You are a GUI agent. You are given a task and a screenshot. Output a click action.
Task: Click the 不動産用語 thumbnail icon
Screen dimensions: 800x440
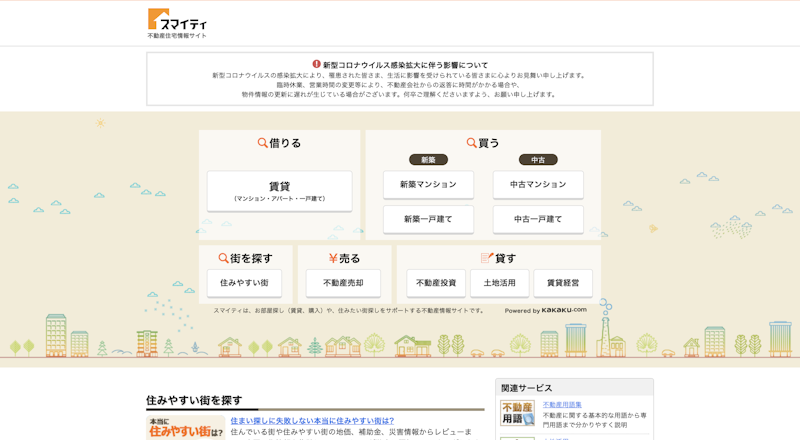pyautogui.click(x=517, y=413)
